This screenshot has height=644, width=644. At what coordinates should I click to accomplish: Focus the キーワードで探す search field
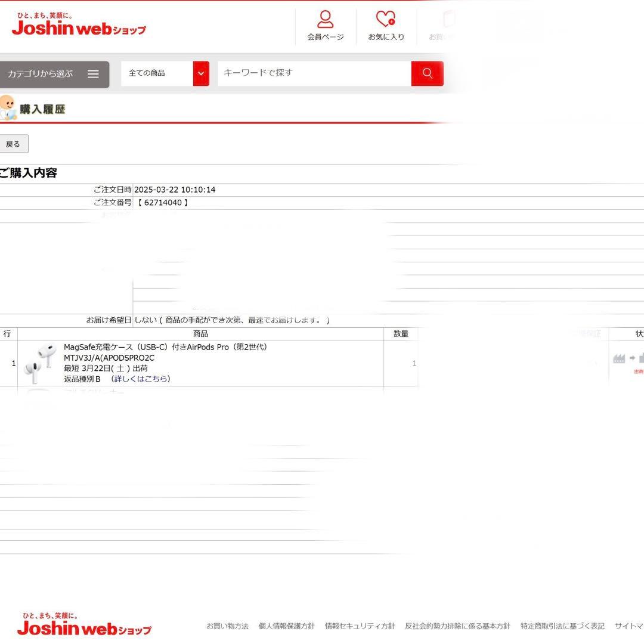314,73
